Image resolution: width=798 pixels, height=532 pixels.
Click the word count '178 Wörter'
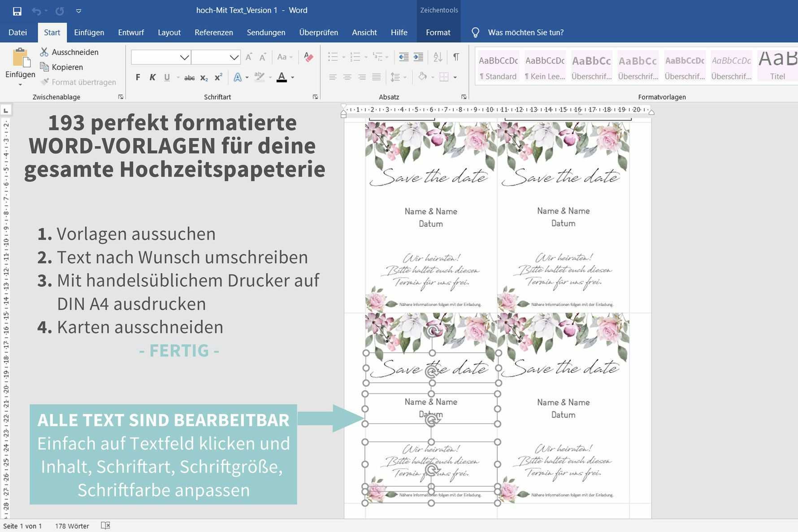(x=72, y=526)
